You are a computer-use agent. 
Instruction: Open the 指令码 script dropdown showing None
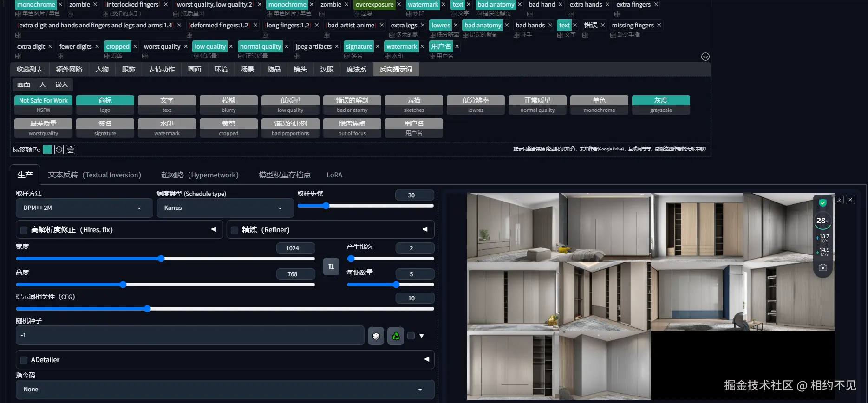tap(225, 390)
